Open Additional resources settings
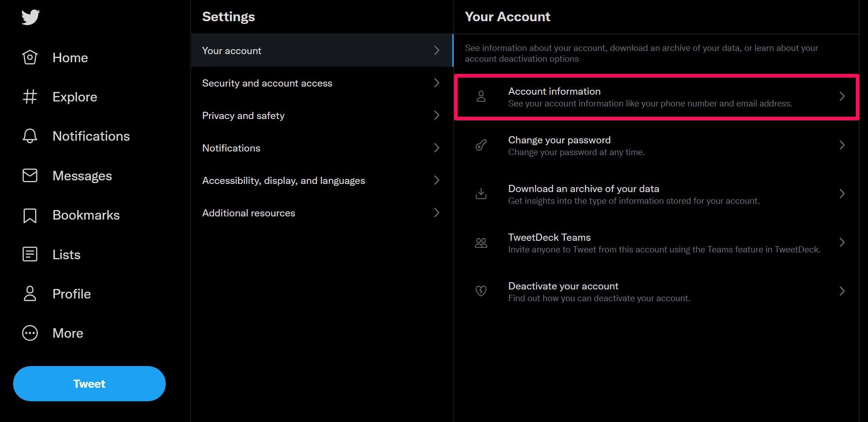 click(249, 213)
